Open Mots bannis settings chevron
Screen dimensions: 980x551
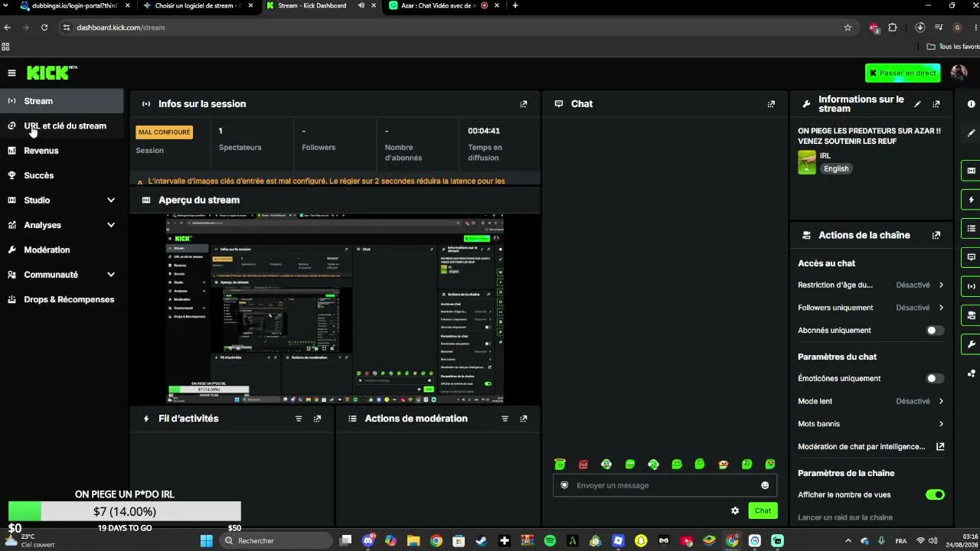click(x=941, y=424)
